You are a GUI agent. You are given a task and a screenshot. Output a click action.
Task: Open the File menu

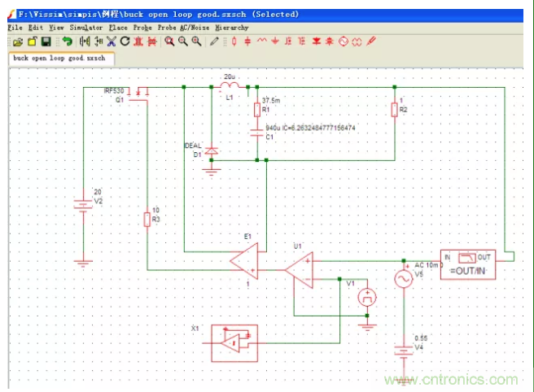point(15,27)
